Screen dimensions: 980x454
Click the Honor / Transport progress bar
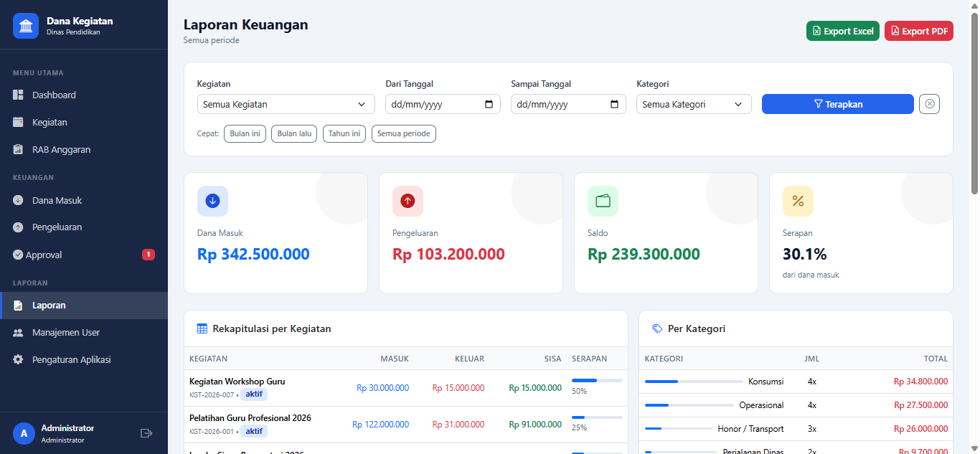point(679,429)
